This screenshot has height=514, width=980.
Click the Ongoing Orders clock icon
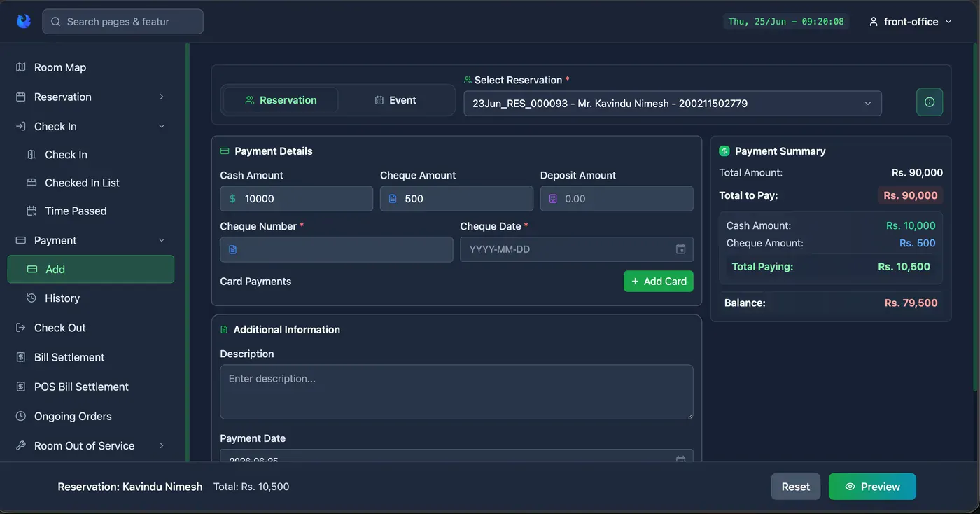pyautogui.click(x=21, y=416)
